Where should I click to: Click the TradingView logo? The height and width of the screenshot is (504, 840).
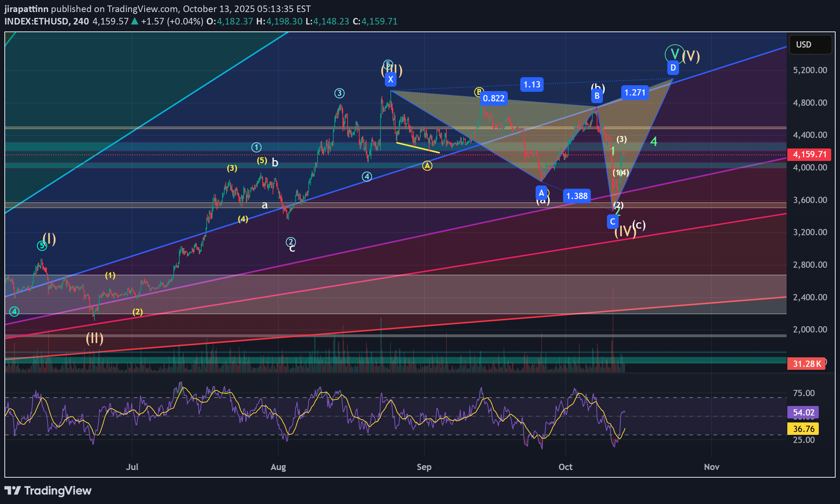click(x=48, y=490)
